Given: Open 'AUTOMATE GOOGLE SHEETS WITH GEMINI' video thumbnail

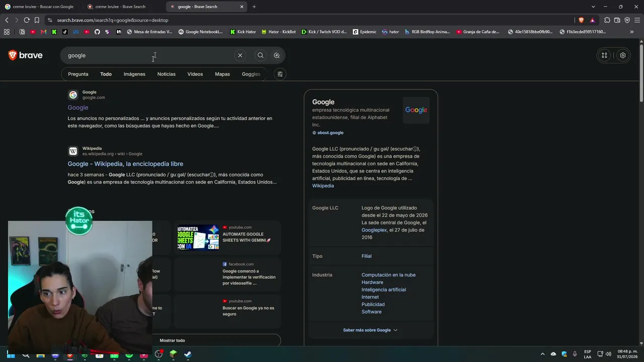Looking at the screenshot, I should [198, 237].
